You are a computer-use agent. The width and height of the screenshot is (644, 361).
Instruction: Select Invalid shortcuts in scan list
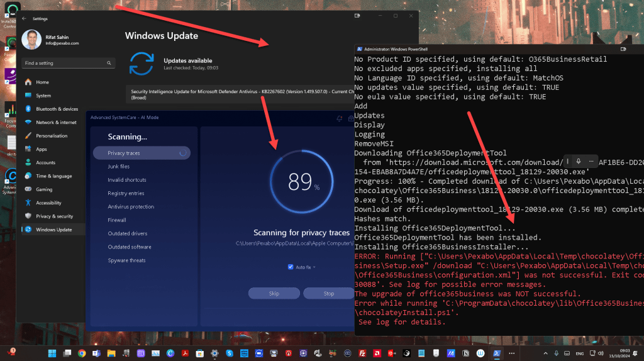pos(127,180)
